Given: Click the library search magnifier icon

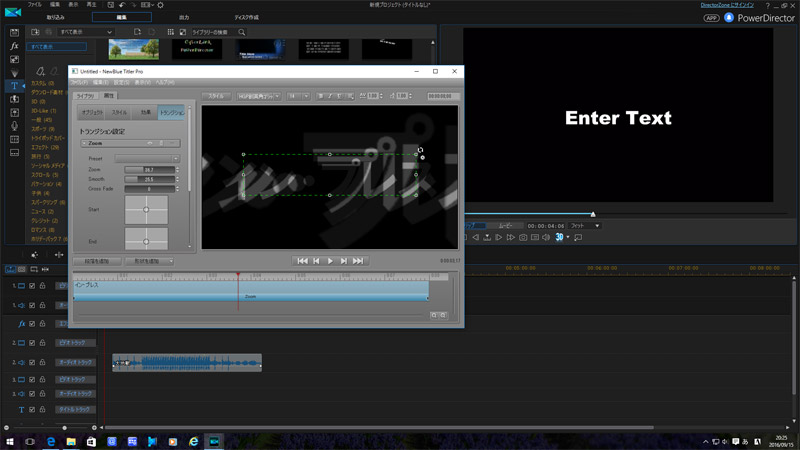Looking at the screenshot, I should tap(242, 32).
